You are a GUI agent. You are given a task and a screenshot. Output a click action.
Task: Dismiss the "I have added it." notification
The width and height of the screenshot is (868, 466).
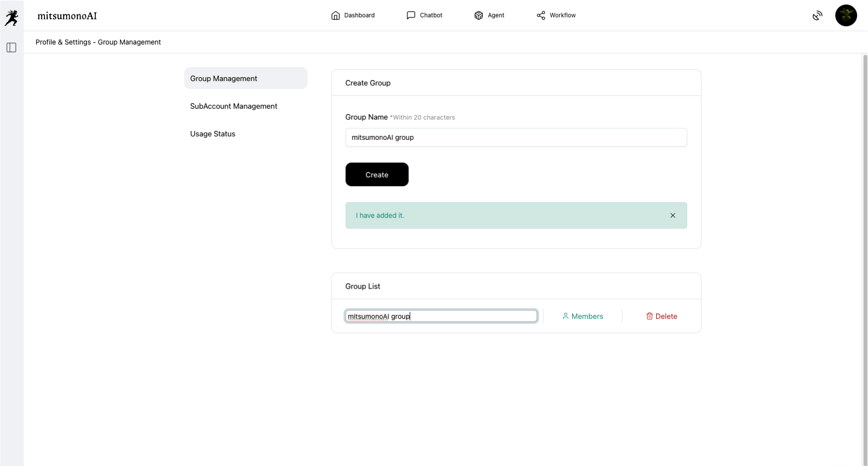click(x=672, y=215)
